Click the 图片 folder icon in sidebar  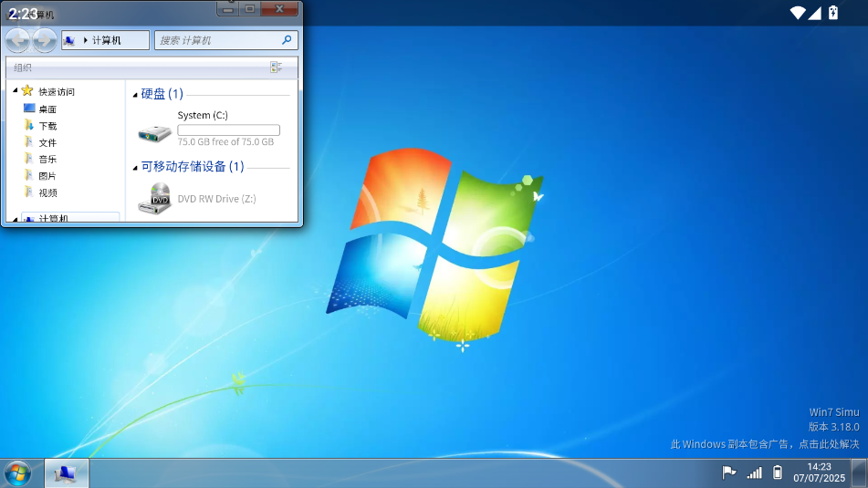coord(29,175)
